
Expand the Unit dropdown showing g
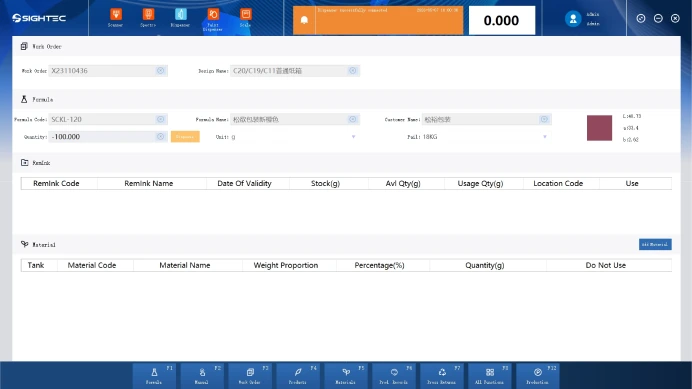[353, 137]
